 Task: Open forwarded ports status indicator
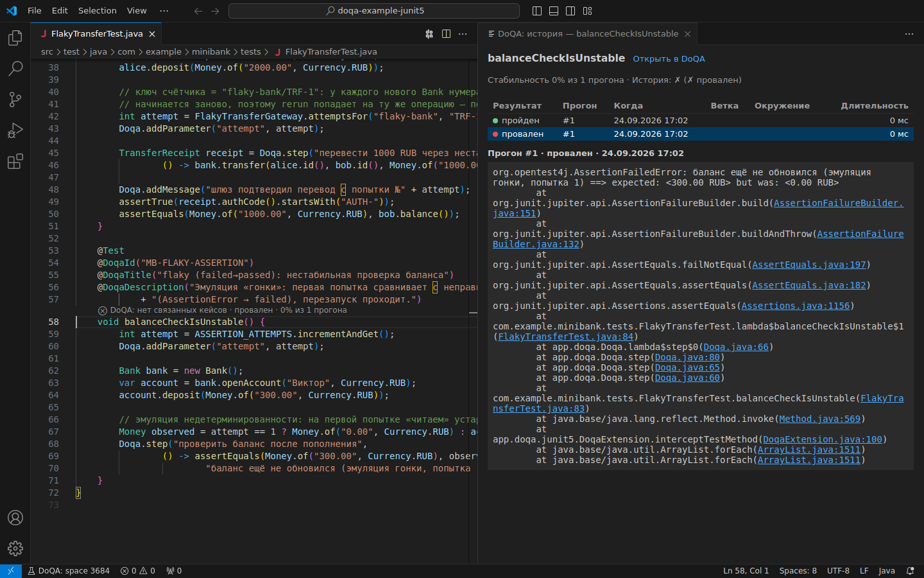tap(174, 571)
